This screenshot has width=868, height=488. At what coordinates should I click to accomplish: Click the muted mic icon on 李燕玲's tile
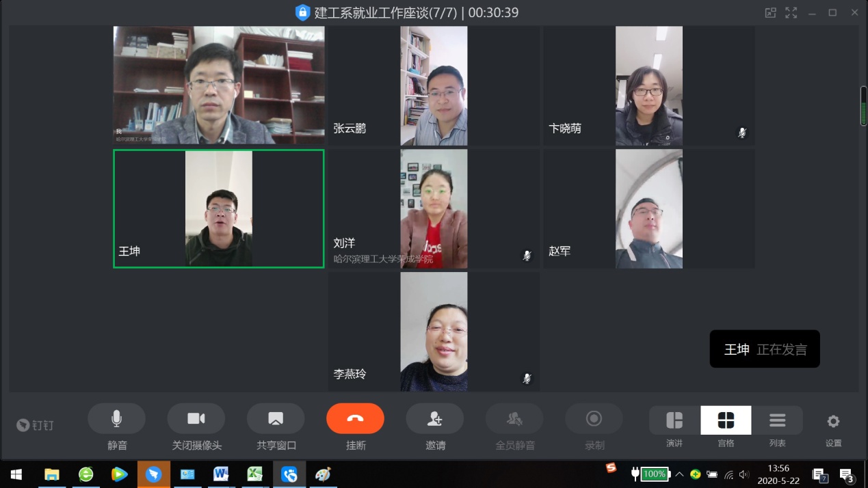coord(527,378)
